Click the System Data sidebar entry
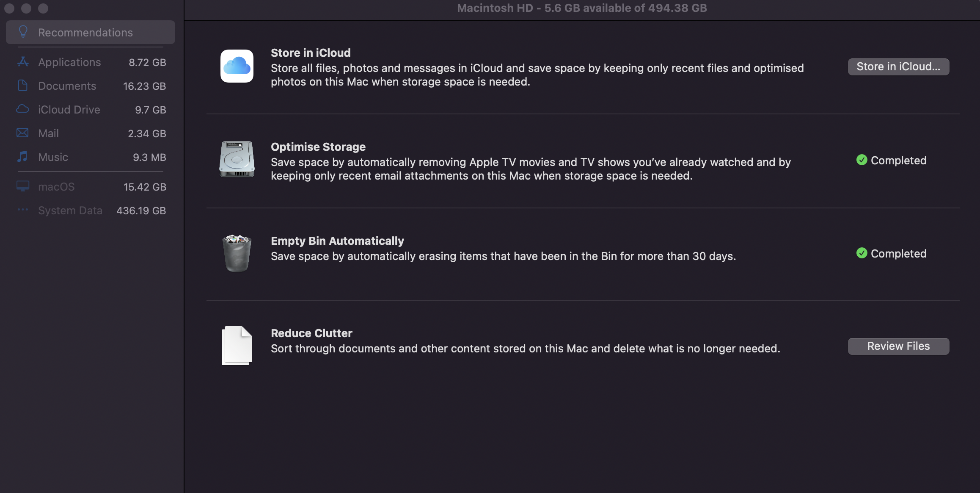 pyautogui.click(x=70, y=210)
